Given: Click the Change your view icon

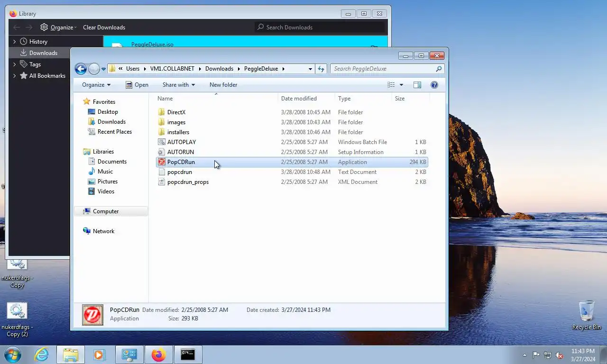Looking at the screenshot, I should tap(391, 85).
